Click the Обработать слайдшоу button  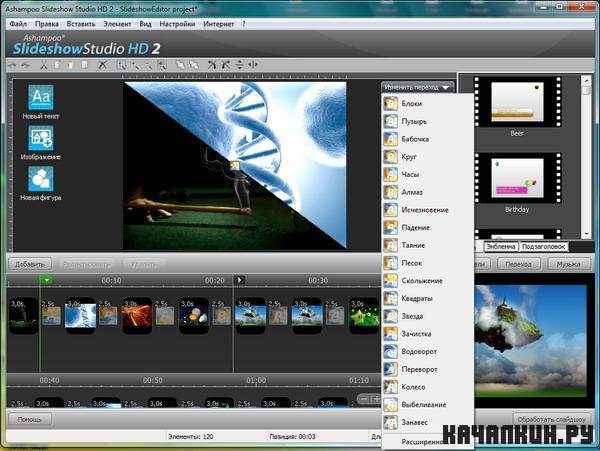[552, 419]
